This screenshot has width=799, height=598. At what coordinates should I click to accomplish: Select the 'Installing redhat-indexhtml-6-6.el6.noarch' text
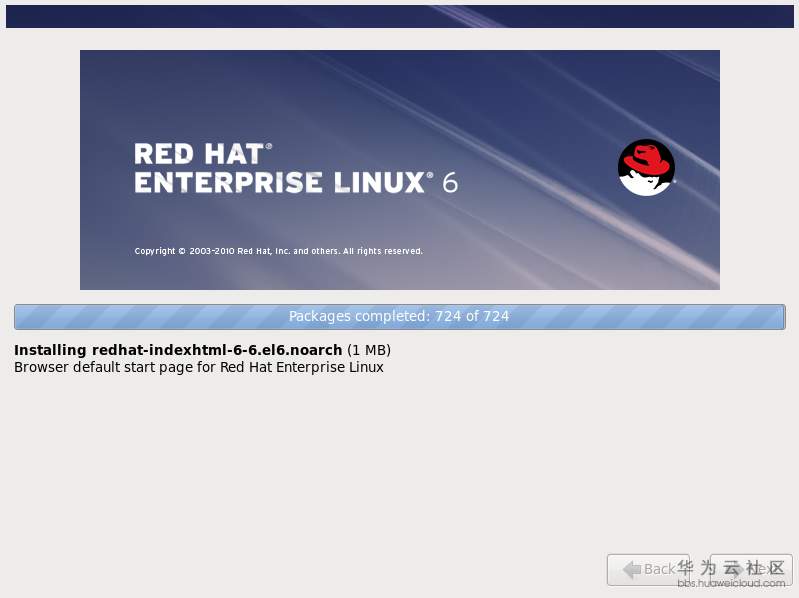[x=178, y=350]
